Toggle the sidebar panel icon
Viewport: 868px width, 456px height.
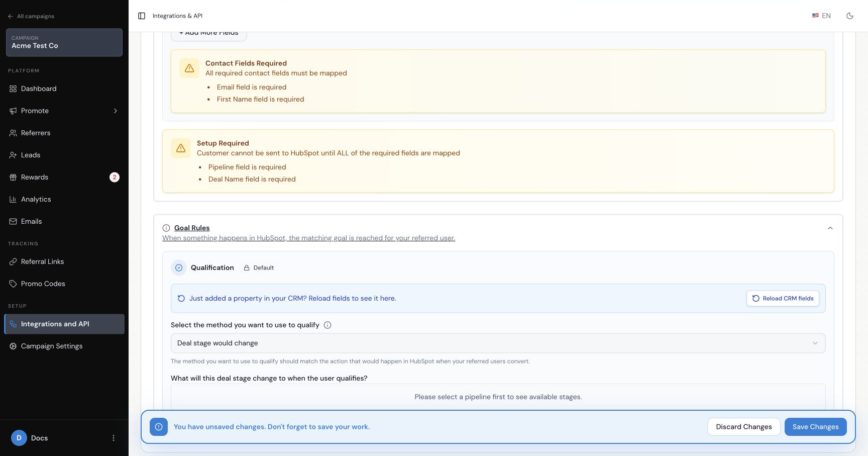pyautogui.click(x=142, y=16)
